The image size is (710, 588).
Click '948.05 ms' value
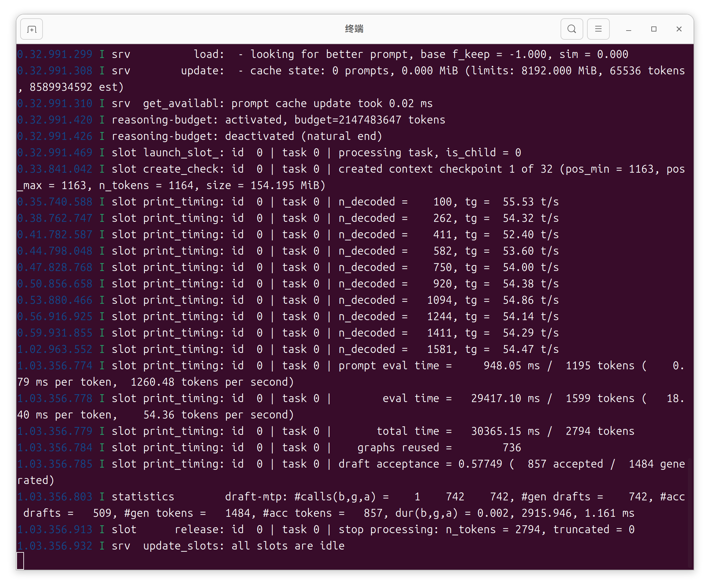click(512, 366)
